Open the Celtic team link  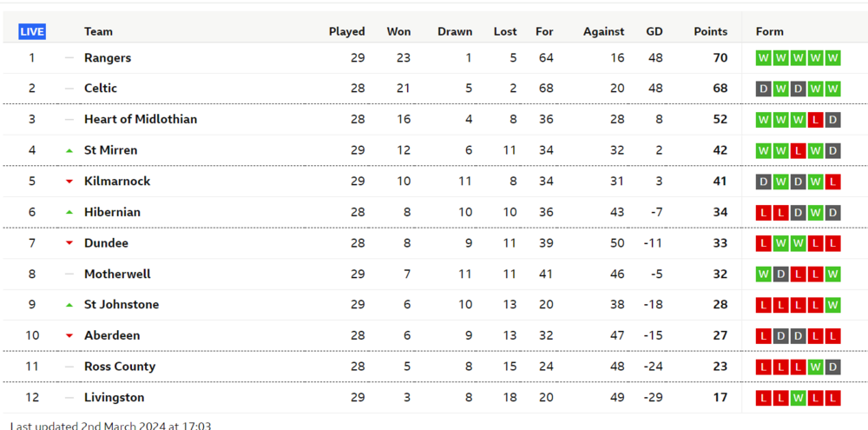pyautogui.click(x=101, y=88)
